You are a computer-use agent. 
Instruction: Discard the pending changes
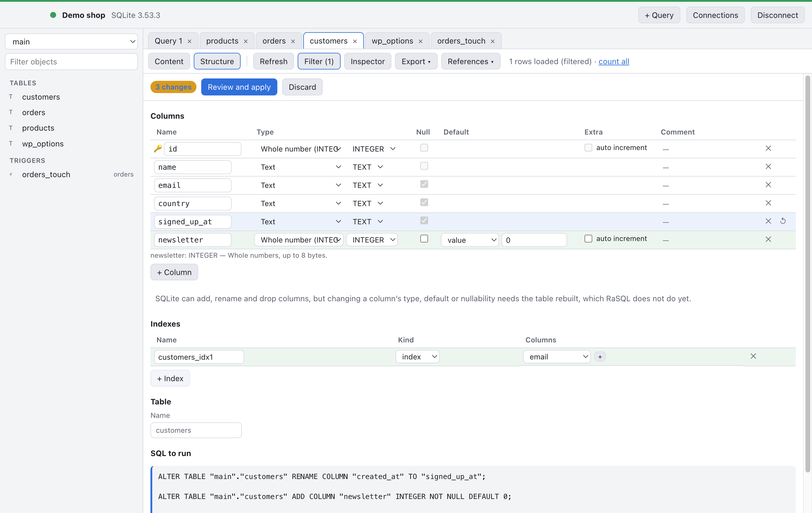point(302,87)
